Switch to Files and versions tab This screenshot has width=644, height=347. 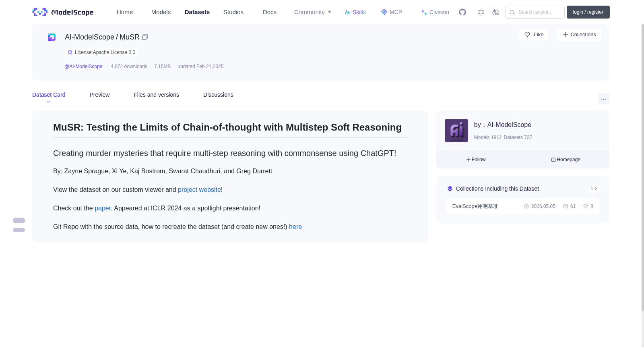point(156,95)
